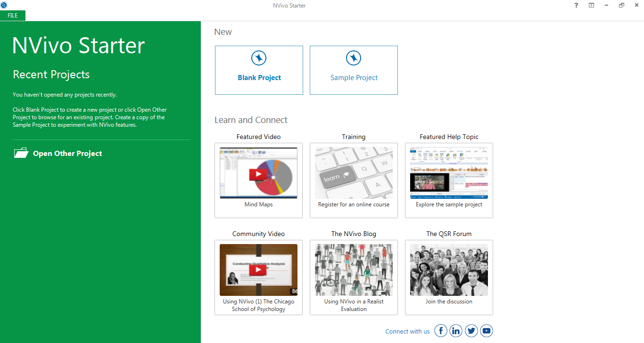Open the YouTube icon

(x=487, y=331)
